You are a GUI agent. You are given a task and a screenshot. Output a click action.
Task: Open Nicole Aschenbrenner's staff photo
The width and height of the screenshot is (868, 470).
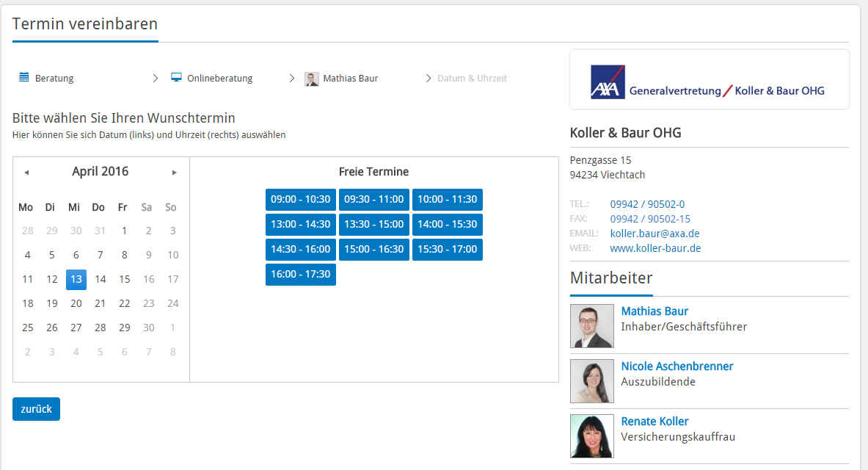point(591,381)
